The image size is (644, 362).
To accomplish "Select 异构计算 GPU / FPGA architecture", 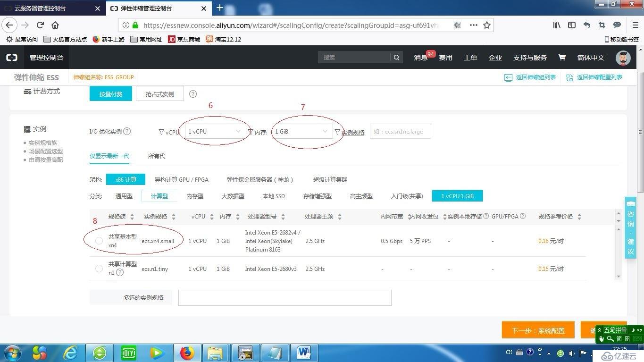I will click(x=182, y=179).
